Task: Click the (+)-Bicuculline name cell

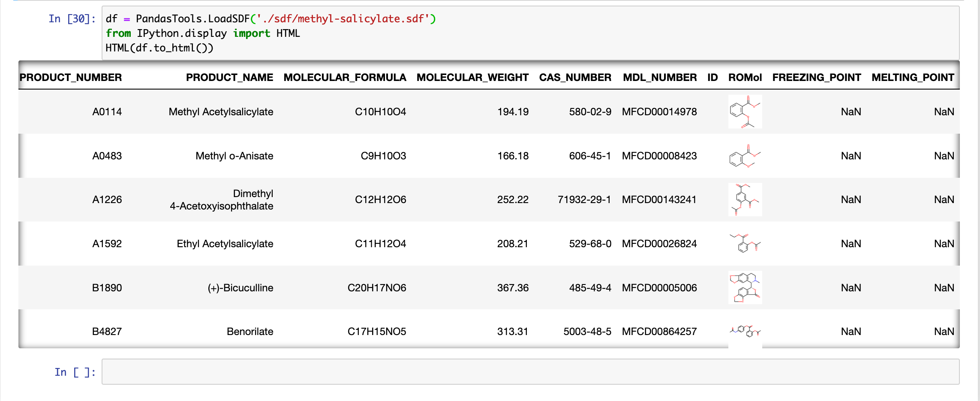Action: click(240, 288)
